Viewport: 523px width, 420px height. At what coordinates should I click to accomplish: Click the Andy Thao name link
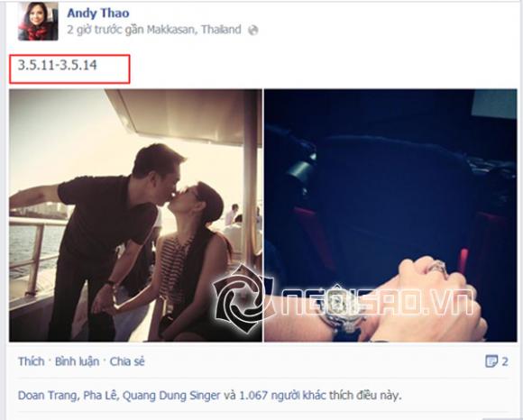98,13
